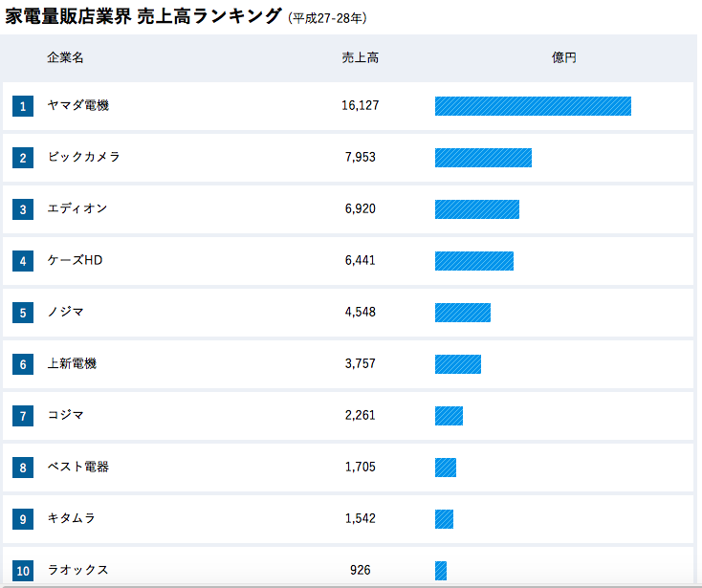Click the sales value 16,127
This screenshot has width=702, height=588.
360,105
